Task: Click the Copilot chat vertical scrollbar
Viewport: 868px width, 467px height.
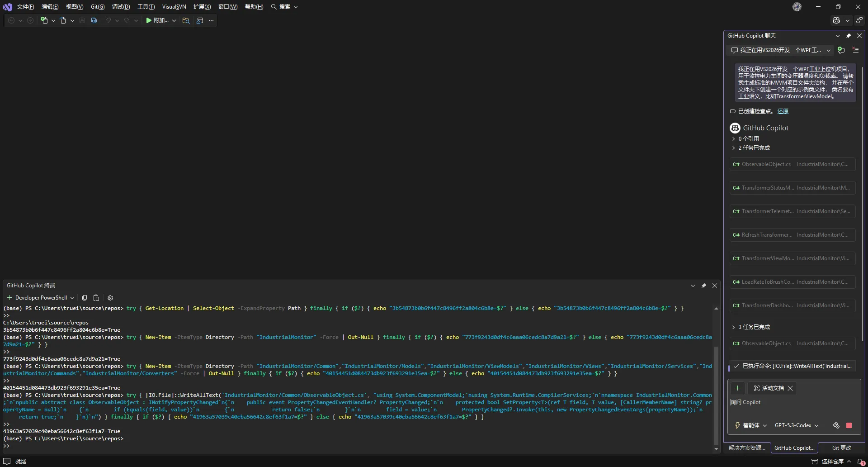Action: (863, 204)
